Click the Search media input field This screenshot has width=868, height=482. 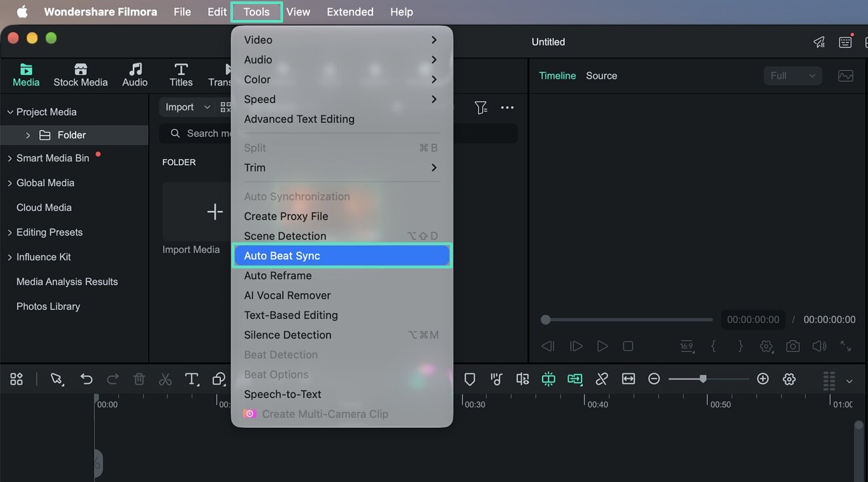339,134
